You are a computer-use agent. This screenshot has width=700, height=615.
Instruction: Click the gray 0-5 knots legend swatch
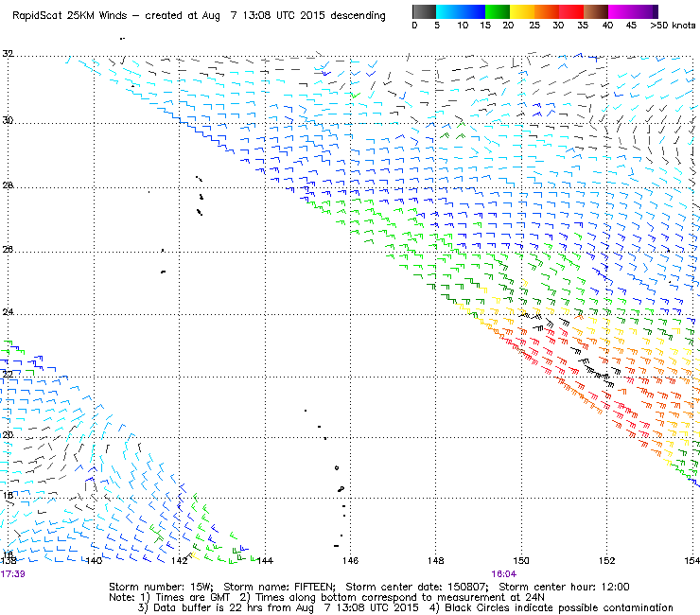[424, 11]
